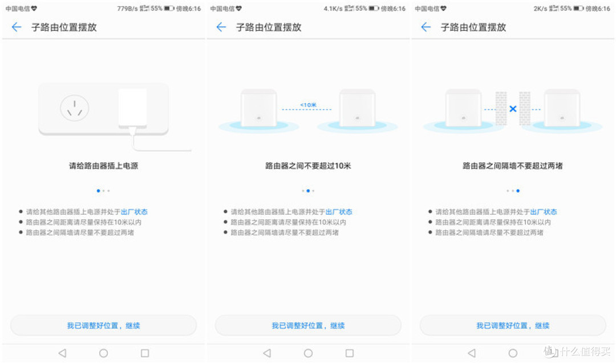Image resolution: width=616 pixels, height=364 pixels.
Task: Click the <10米 router distance illustration
Action: (308, 111)
